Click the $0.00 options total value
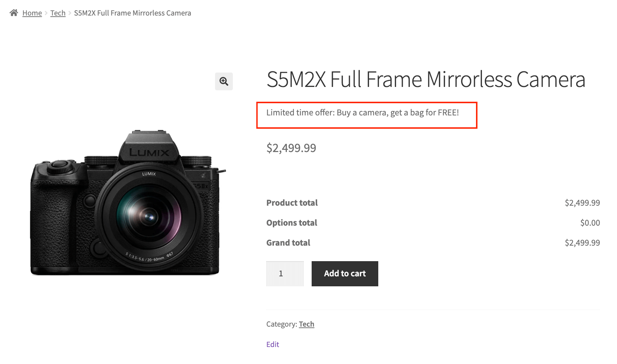This screenshot has height=364, width=617. point(590,223)
